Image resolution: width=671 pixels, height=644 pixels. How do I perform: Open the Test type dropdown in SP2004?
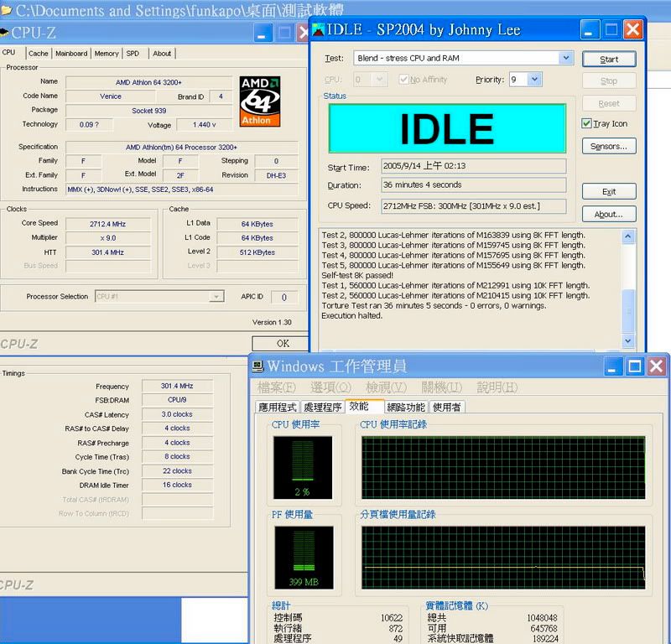point(565,58)
